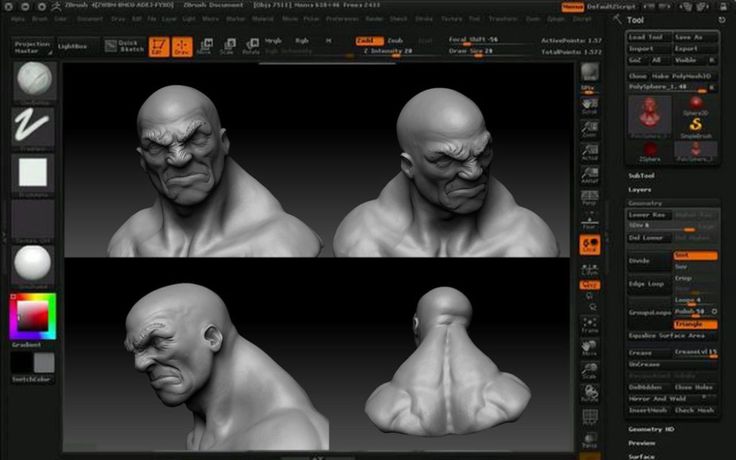Open the Document menu
Screen dimensions: 736x460
[90, 19]
